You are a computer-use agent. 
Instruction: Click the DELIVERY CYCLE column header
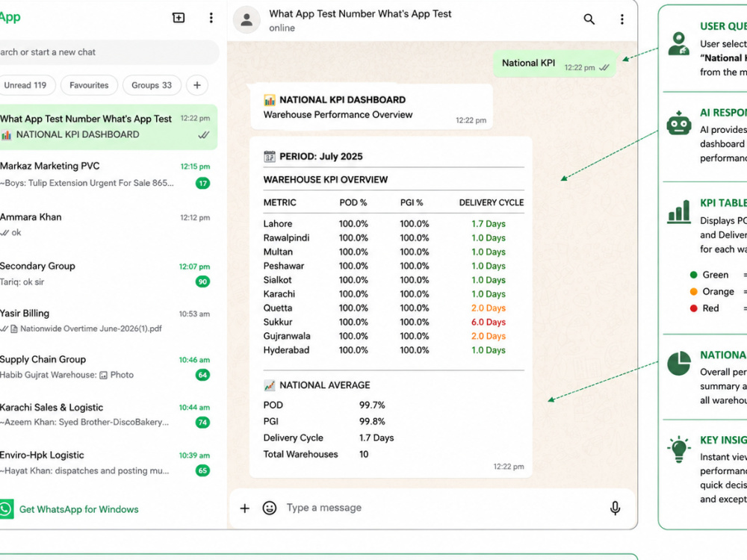click(492, 203)
